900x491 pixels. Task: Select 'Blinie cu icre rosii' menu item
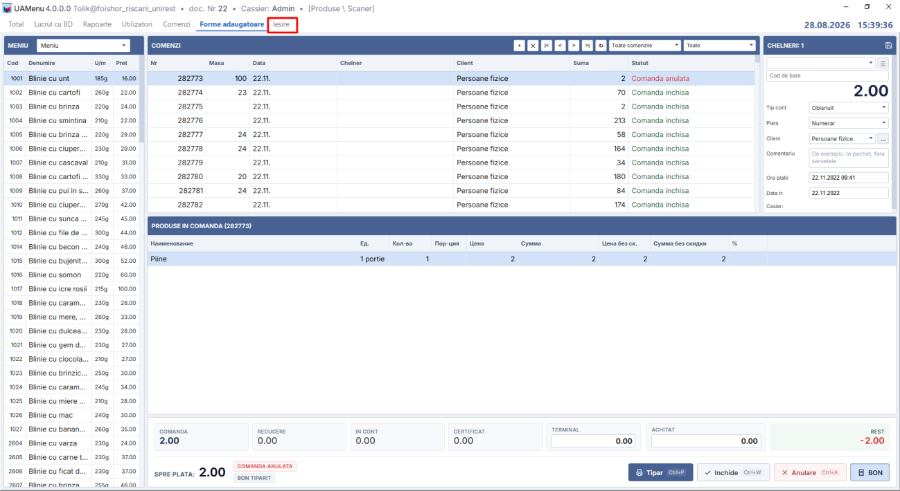[72, 289]
